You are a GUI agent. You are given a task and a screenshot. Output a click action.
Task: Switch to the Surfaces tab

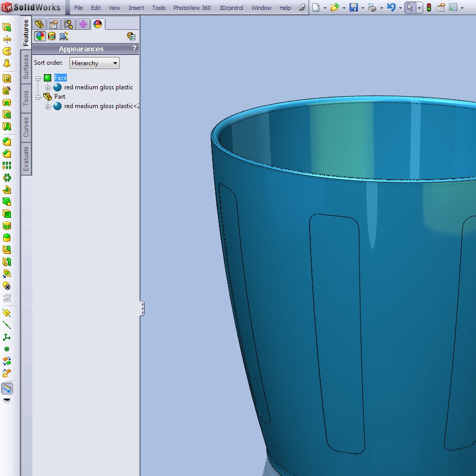[26, 67]
